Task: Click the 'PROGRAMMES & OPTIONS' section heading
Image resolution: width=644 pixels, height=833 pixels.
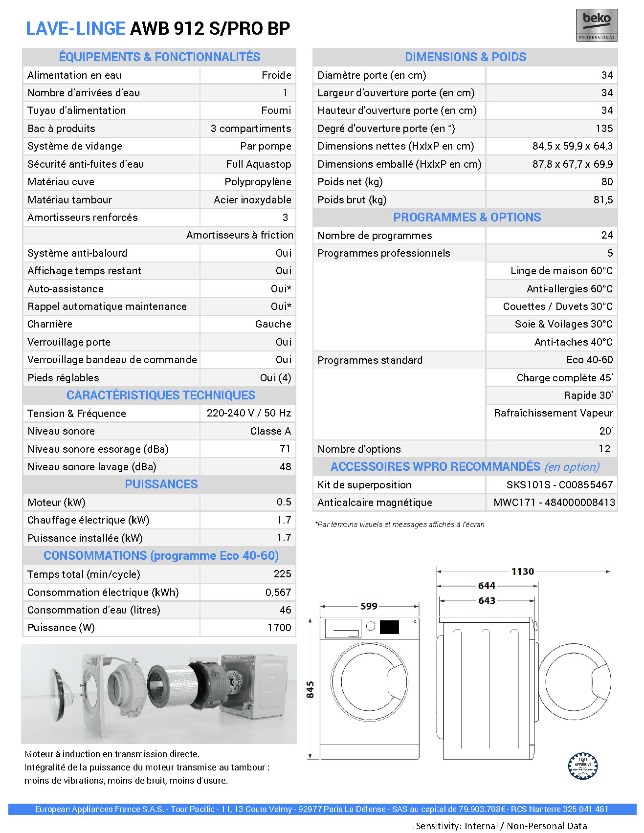Action: (467, 217)
